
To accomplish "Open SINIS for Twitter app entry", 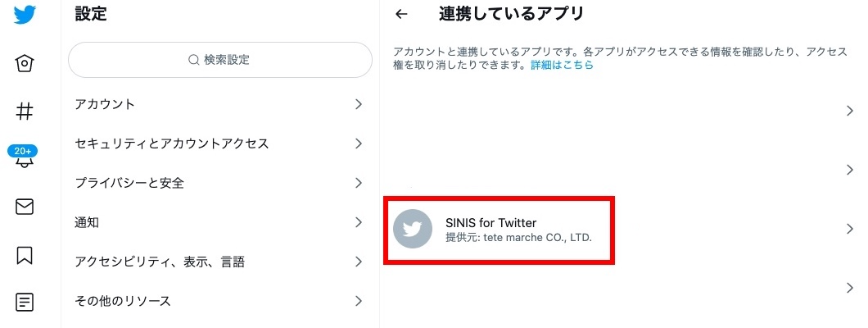I will (x=623, y=229).
